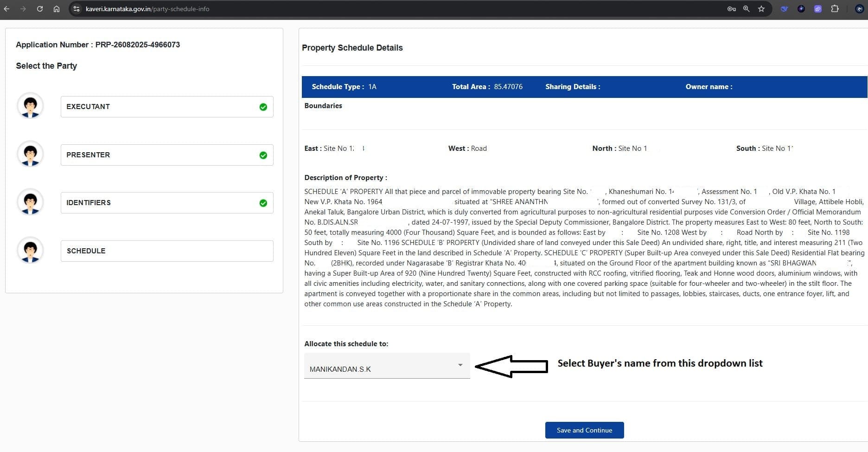Click green checkmark on Executant row
This screenshot has height=452, width=868.
pyautogui.click(x=263, y=107)
